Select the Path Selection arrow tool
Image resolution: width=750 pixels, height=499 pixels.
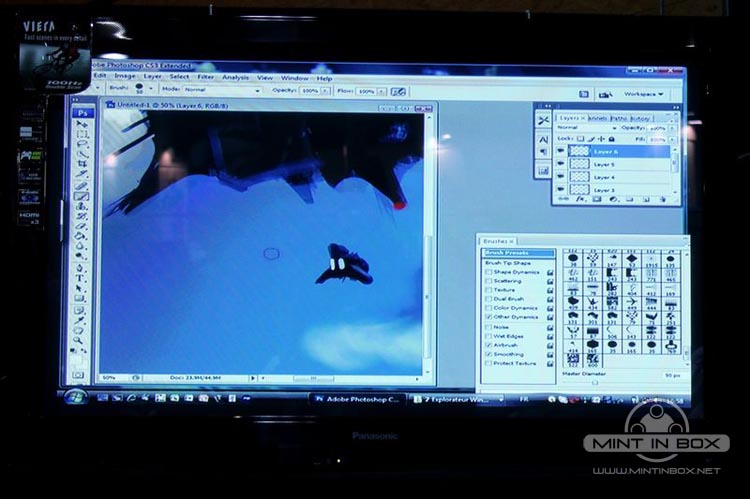click(79, 288)
